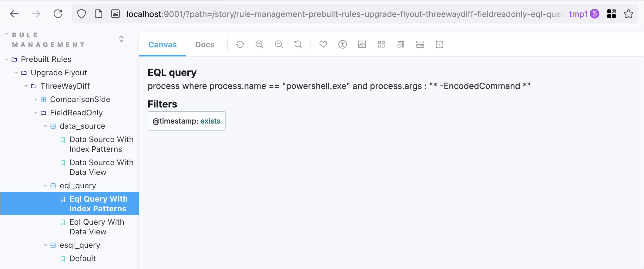Reload the page with the refresh icon
The height and width of the screenshot is (269, 644).
coord(58,14)
